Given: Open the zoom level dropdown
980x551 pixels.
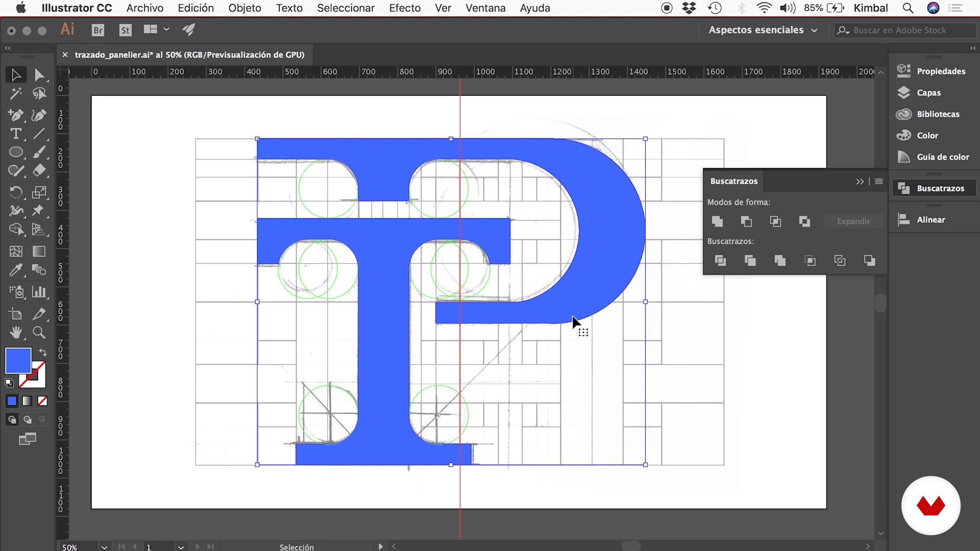Looking at the screenshot, I should (104, 547).
